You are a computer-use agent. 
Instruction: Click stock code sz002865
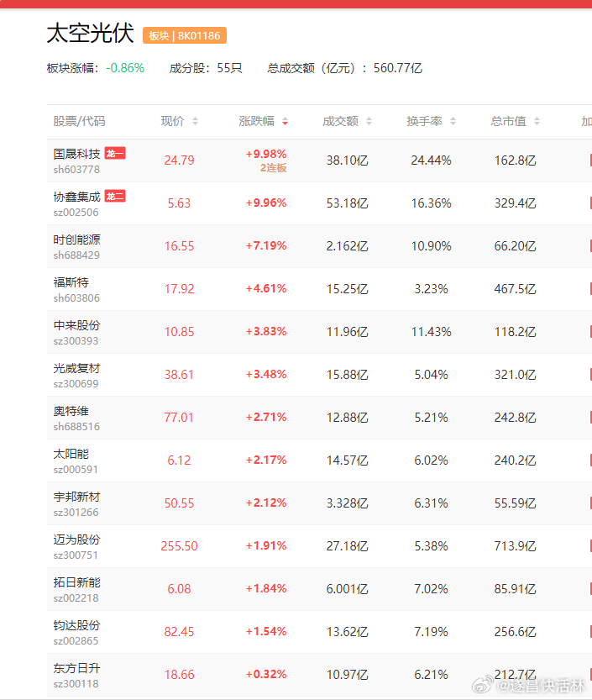click(x=76, y=641)
